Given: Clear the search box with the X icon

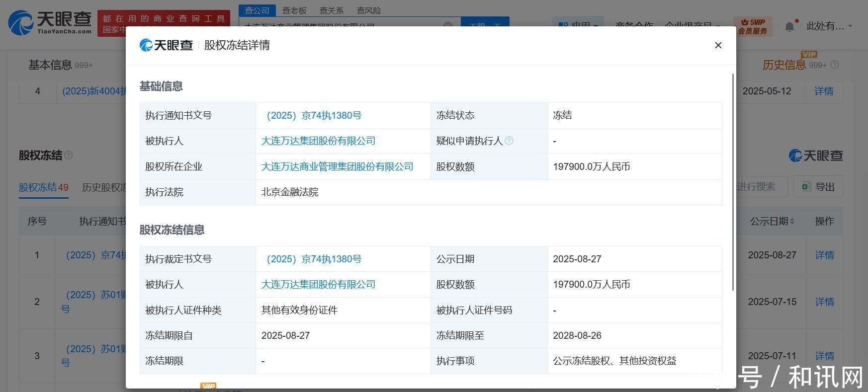Looking at the screenshot, I should (448, 25).
